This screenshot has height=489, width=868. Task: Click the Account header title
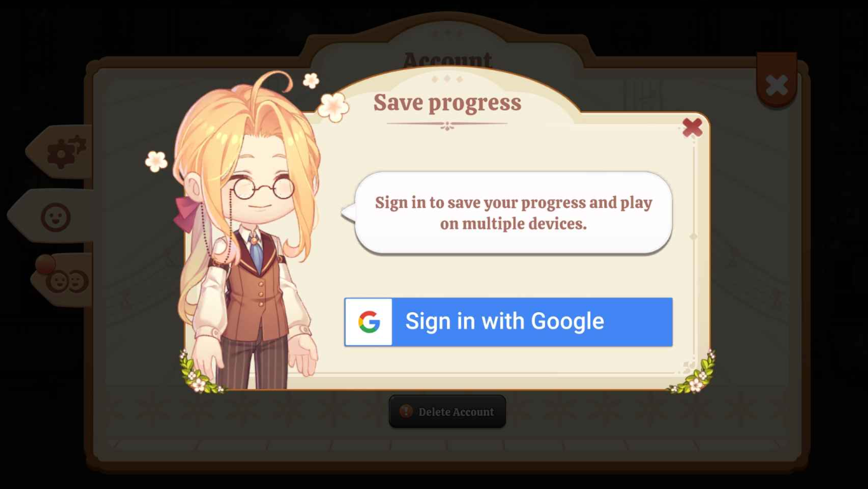pos(447,60)
